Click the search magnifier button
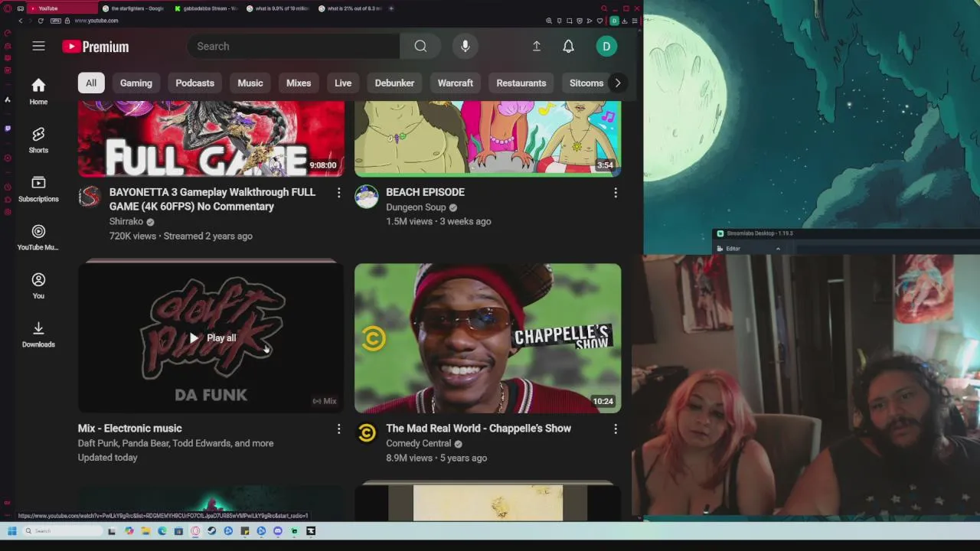 point(420,46)
